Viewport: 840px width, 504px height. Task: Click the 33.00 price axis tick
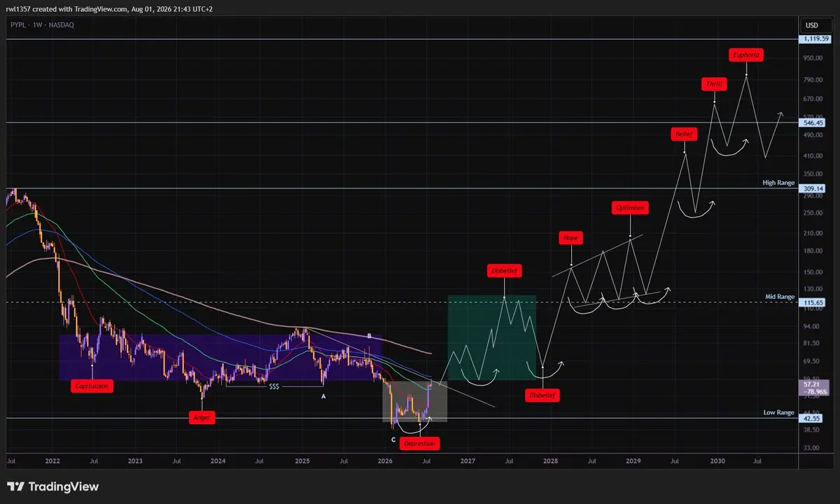812,448
